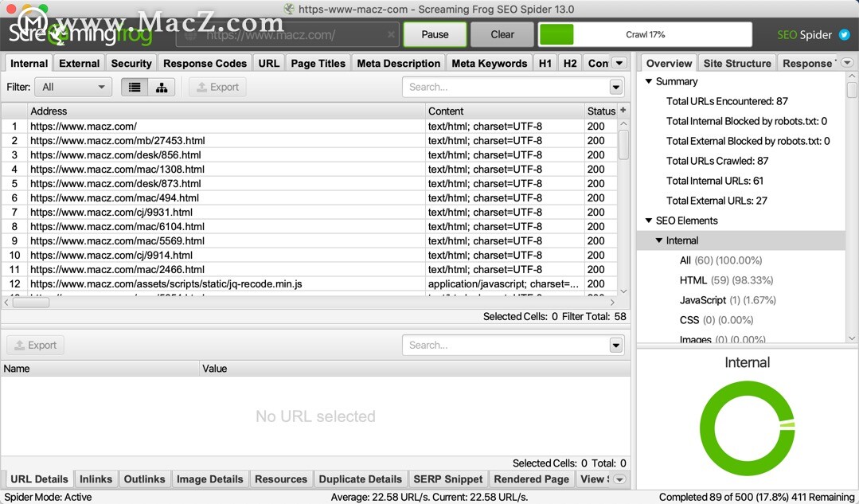This screenshot has height=504, width=859.
Task: Select HTML (59) in the overview tree
Action: [726, 280]
